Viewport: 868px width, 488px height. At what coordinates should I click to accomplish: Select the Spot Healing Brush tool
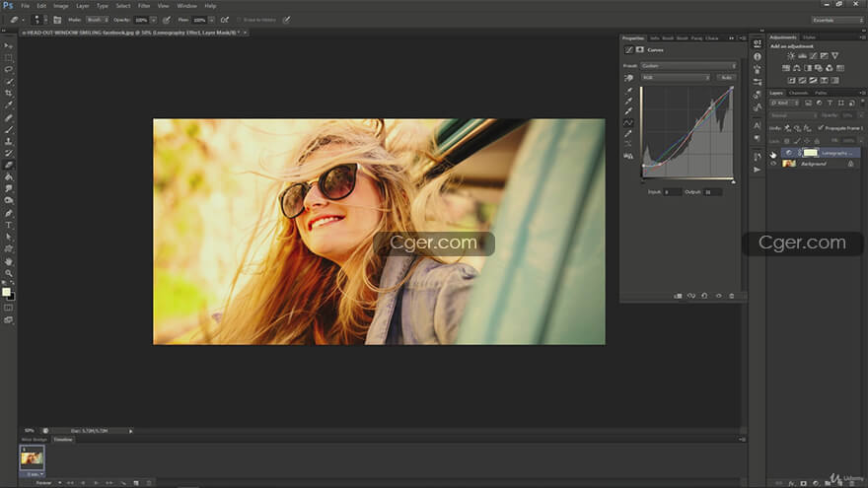8,118
